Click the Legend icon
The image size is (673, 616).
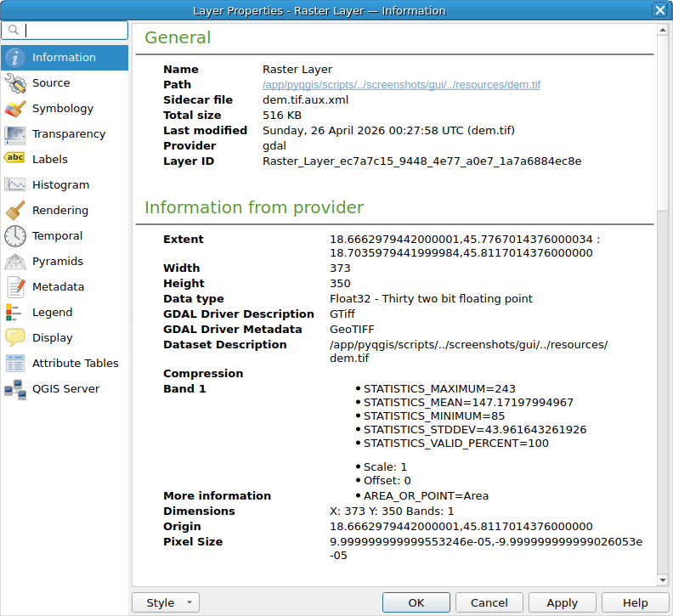14,313
